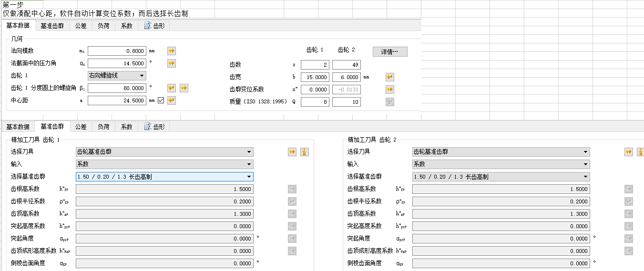644x271 pixels.
Task: Expand the 输入 dropdown in 精加工刀具 齿轮 1 panel
Action: coord(164,164)
